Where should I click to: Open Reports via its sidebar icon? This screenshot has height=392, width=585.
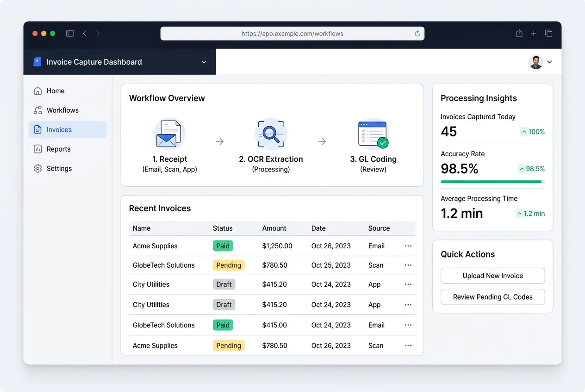click(x=37, y=149)
